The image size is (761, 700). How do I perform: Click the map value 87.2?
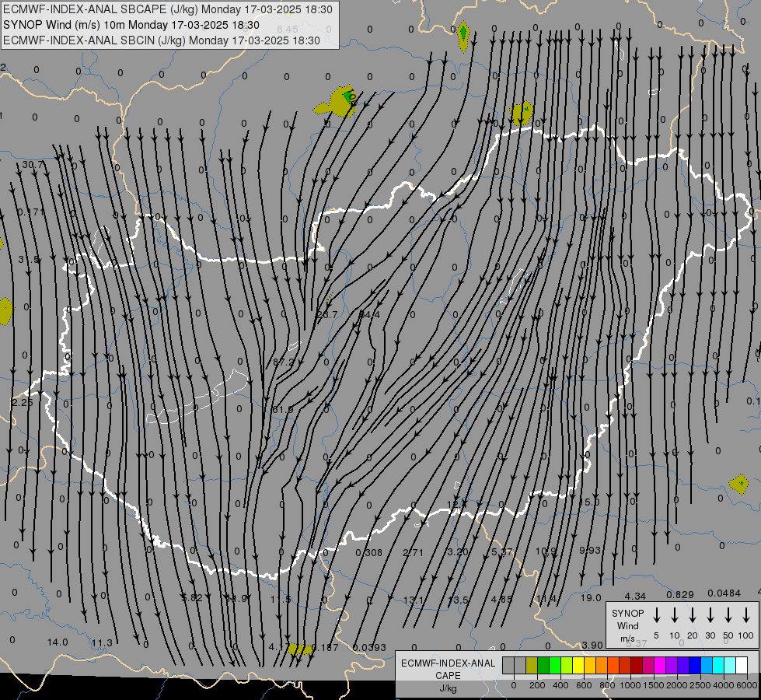pyautogui.click(x=284, y=362)
